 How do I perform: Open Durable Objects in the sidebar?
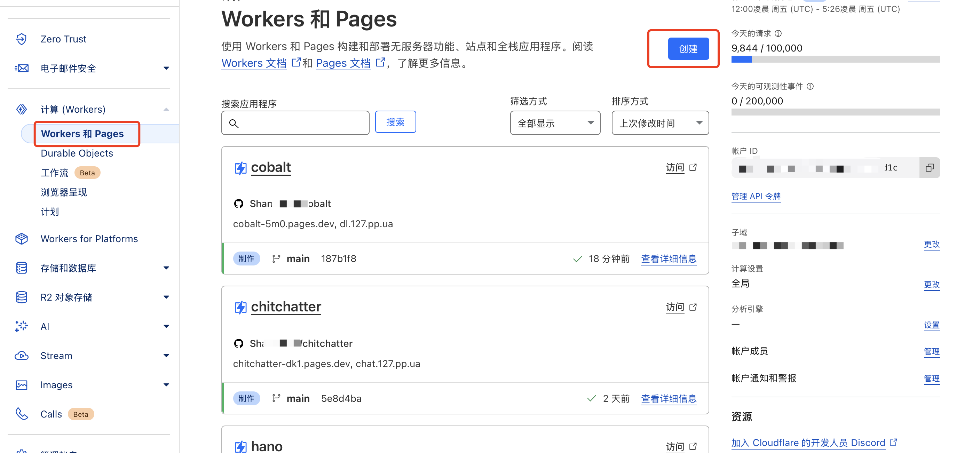77,153
